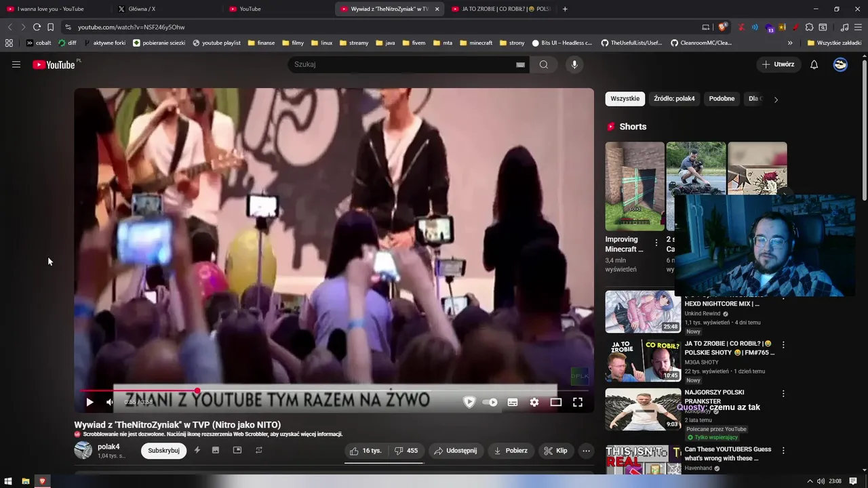Open Brave Shields lion icon
Image resolution: width=868 pixels, height=488 pixels.
pyautogui.click(x=722, y=27)
